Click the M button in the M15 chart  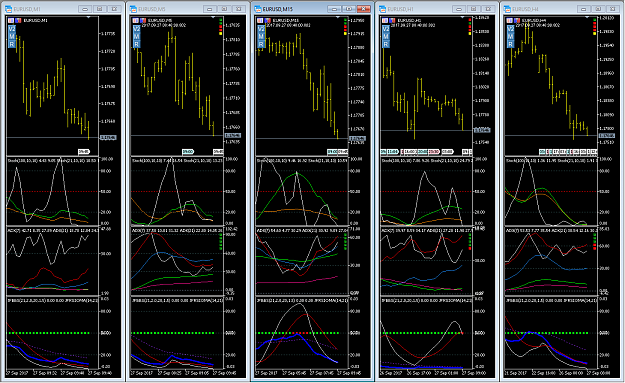coord(261,37)
